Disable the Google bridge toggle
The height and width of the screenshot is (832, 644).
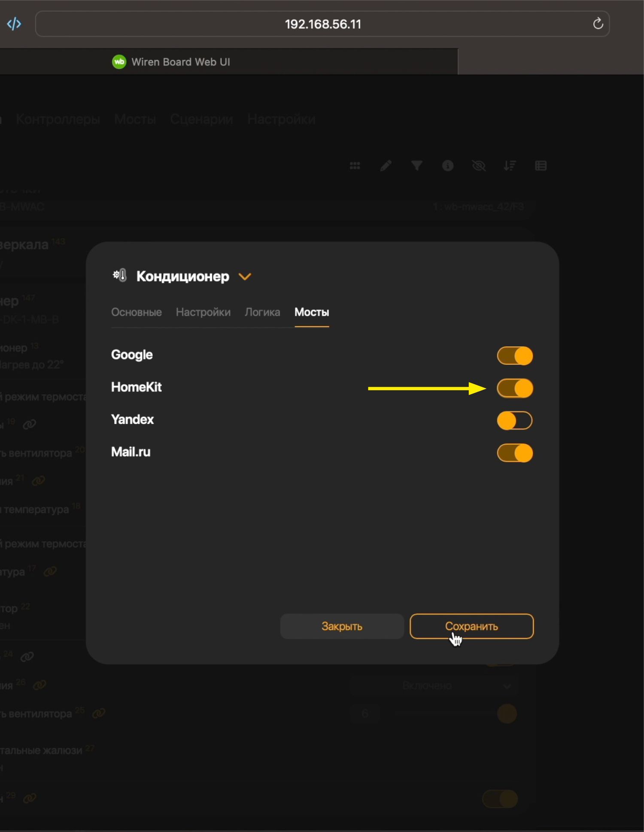pos(514,356)
